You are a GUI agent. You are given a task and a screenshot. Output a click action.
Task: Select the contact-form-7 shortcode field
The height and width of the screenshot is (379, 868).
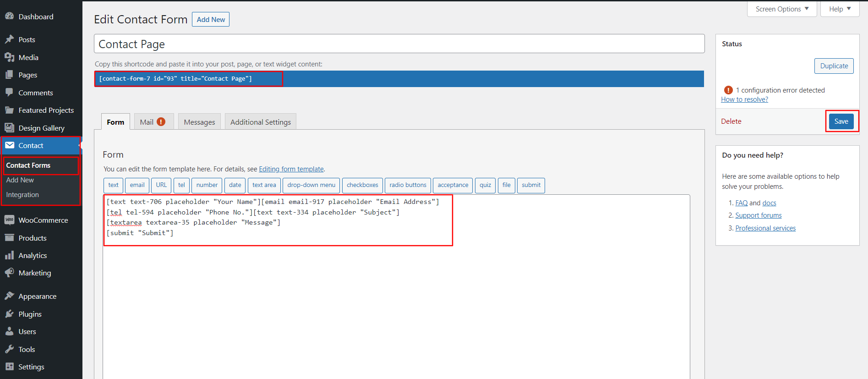399,79
